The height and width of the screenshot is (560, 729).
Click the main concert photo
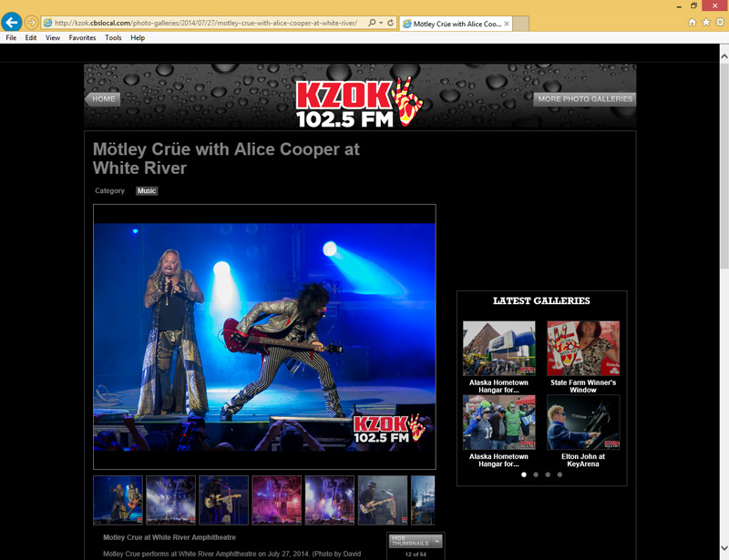point(264,337)
